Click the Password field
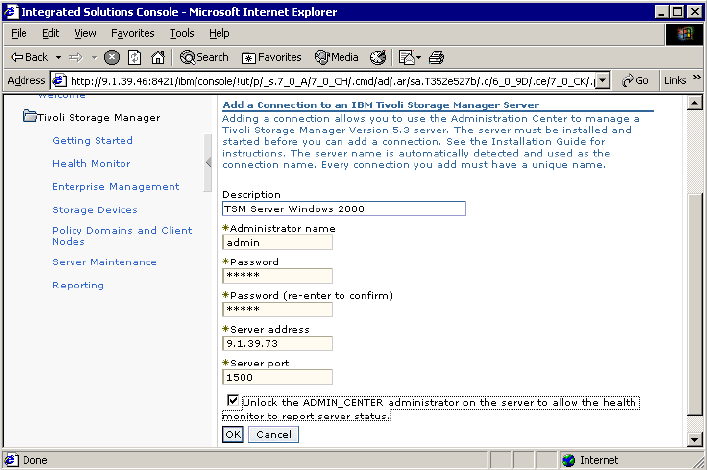The width and height of the screenshot is (707, 470). point(277,276)
